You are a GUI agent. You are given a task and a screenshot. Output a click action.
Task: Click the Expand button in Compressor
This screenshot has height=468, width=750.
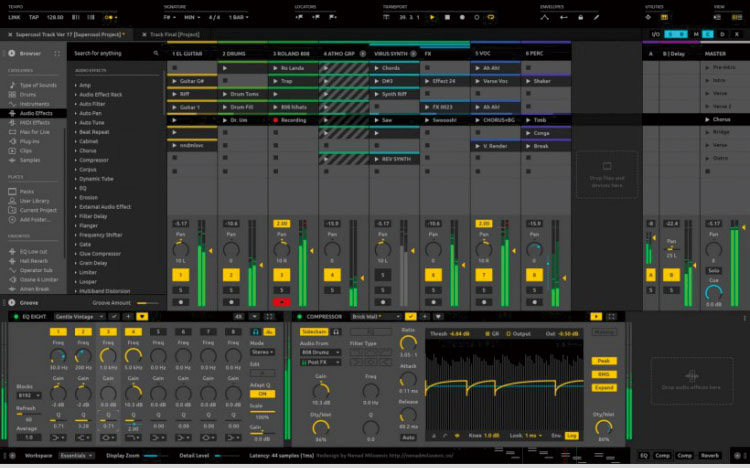pyautogui.click(x=604, y=386)
